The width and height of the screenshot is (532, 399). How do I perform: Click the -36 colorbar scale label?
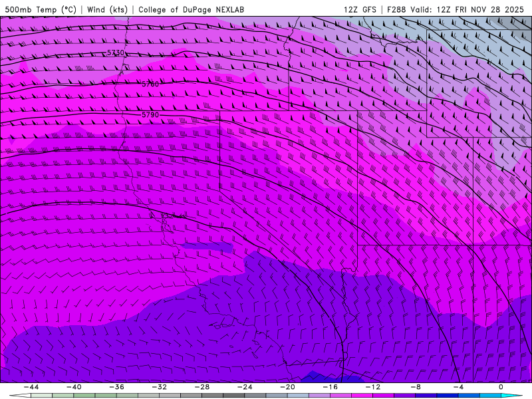click(x=116, y=387)
